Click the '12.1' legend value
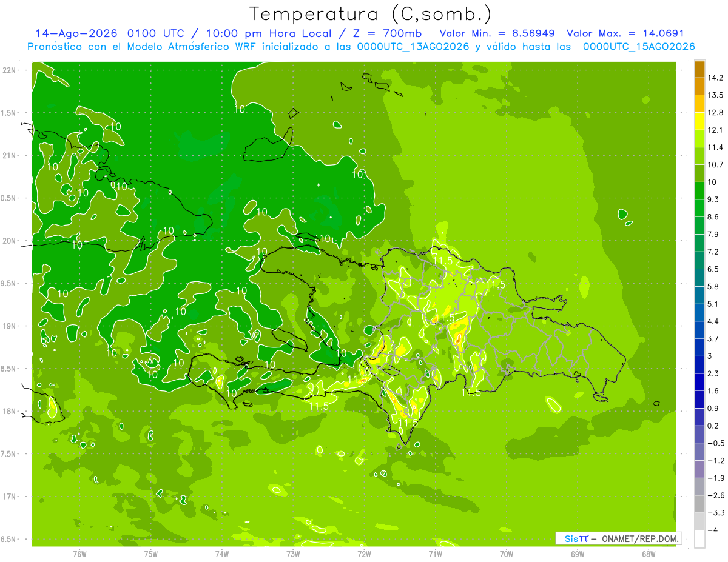The image size is (728, 562). (715, 130)
